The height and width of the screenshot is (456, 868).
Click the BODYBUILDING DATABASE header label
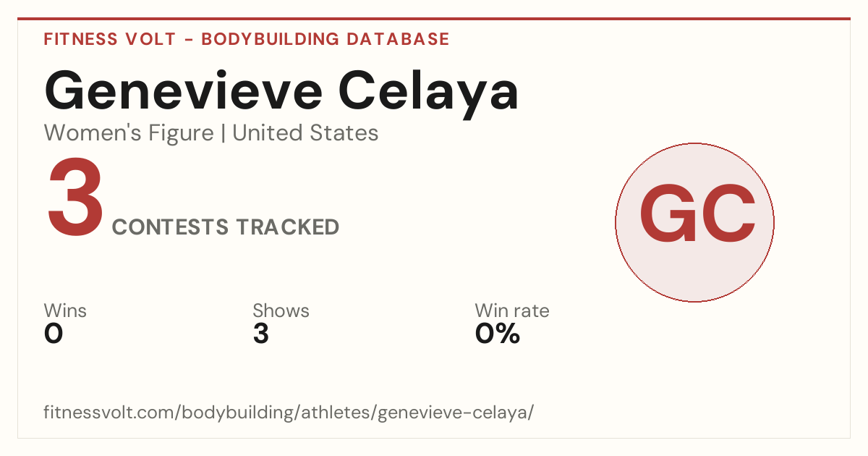(325, 39)
